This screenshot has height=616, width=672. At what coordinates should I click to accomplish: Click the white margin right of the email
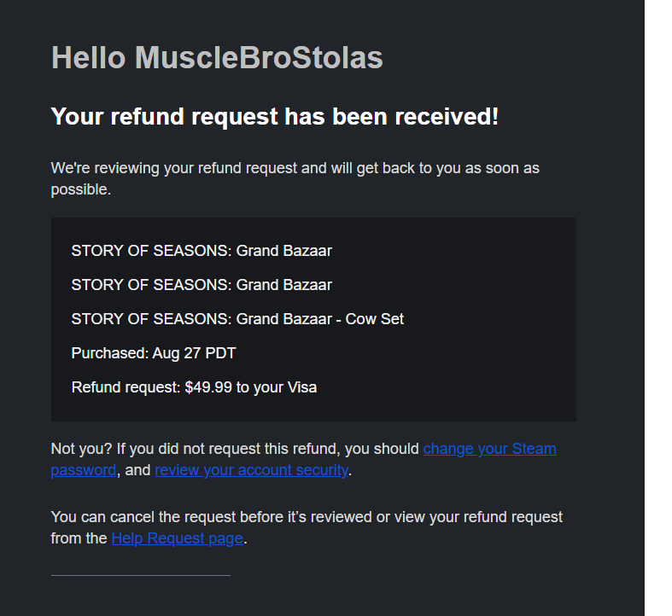click(x=657, y=307)
